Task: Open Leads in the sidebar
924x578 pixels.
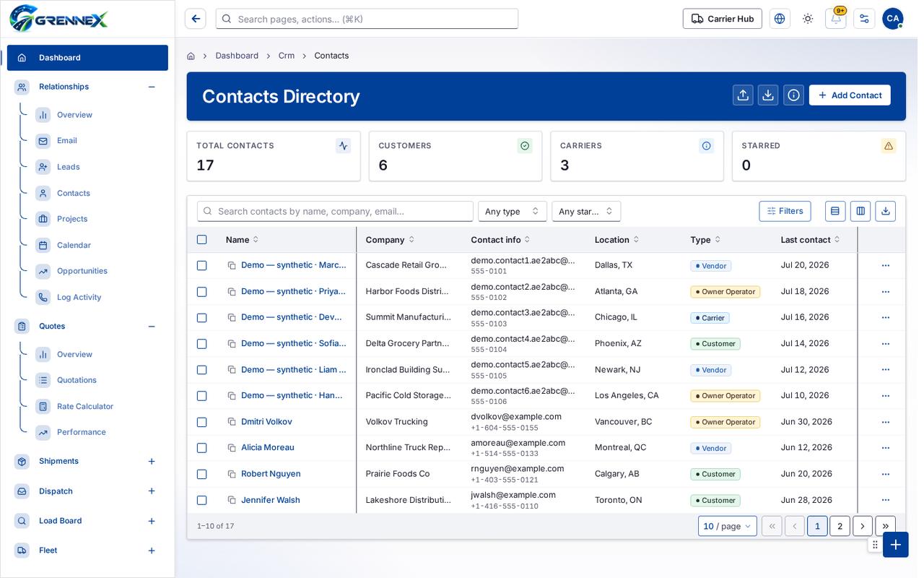Action: coord(69,167)
